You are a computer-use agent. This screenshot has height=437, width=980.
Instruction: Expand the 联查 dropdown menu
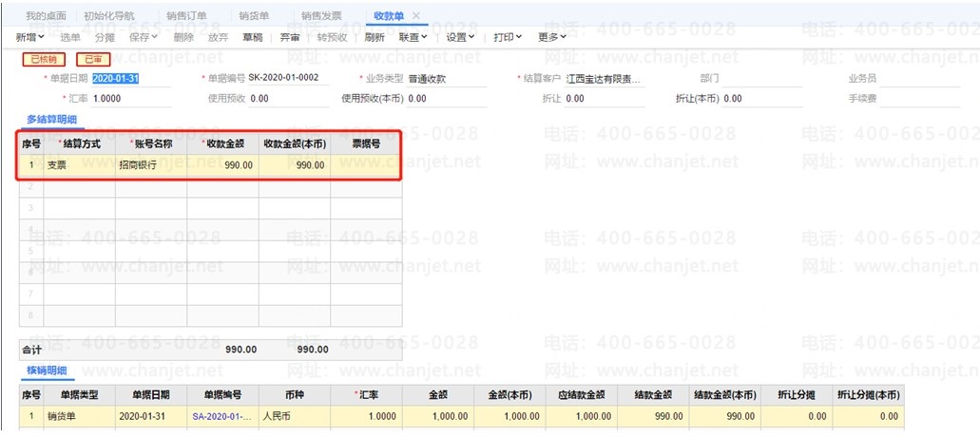413,37
